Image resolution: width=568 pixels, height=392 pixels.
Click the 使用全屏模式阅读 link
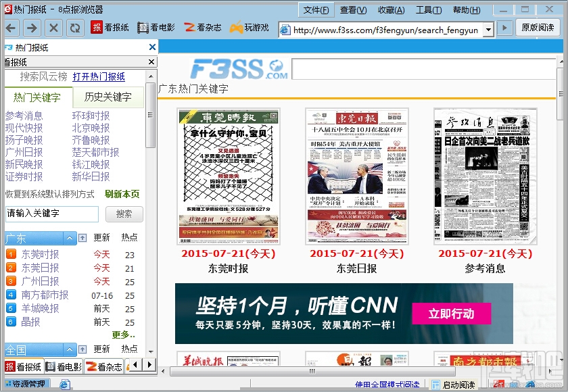(387, 385)
